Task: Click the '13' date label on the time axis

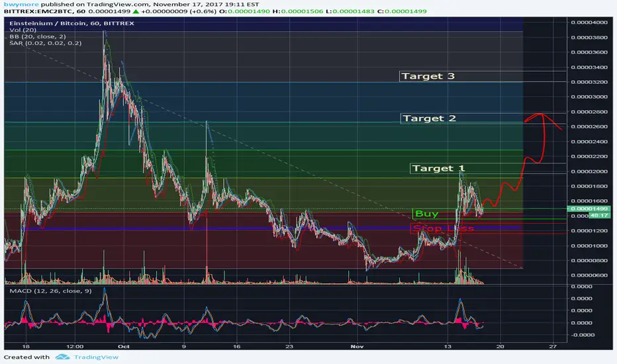Action: [x=448, y=346]
